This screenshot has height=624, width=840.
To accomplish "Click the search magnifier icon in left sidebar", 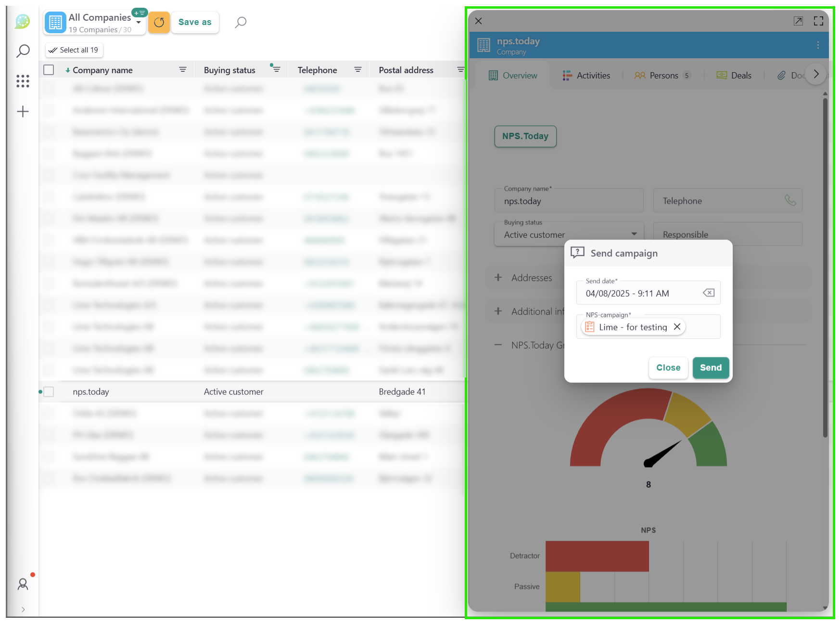I will pos(23,51).
